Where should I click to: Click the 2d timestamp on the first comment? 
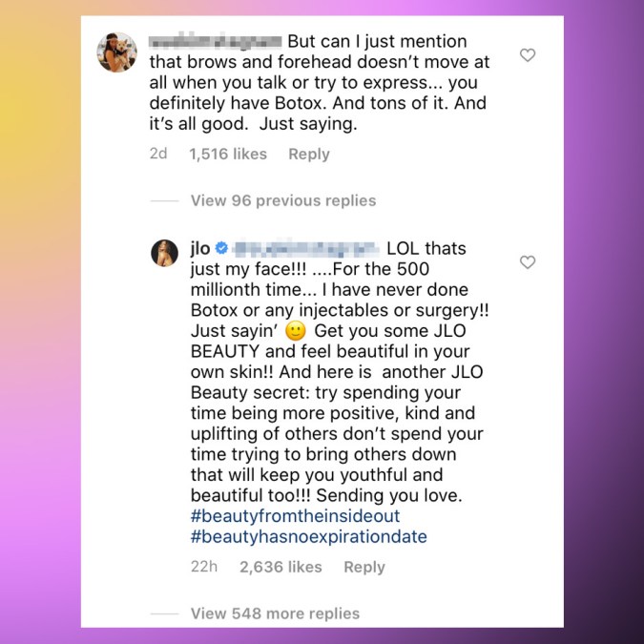coord(158,154)
